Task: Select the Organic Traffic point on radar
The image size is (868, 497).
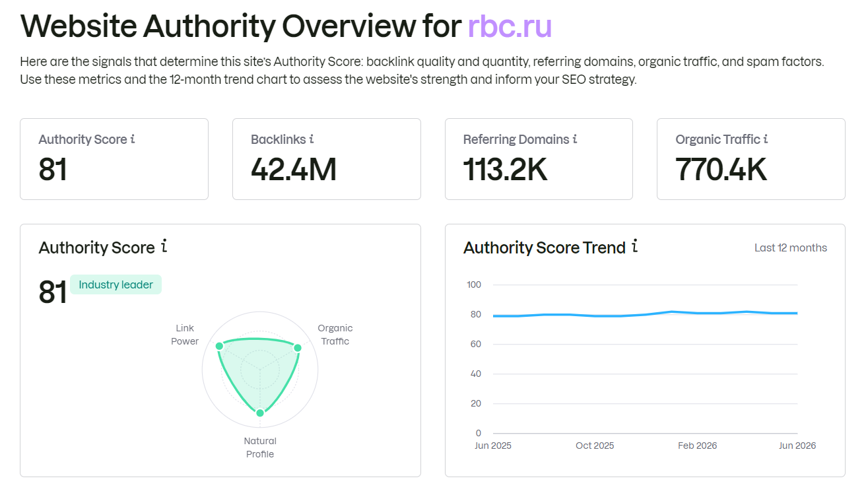Action: tap(297, 348)
